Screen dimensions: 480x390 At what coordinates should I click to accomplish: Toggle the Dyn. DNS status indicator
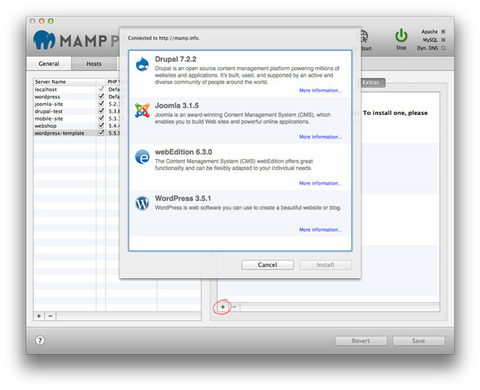click(x=443, y=48)
